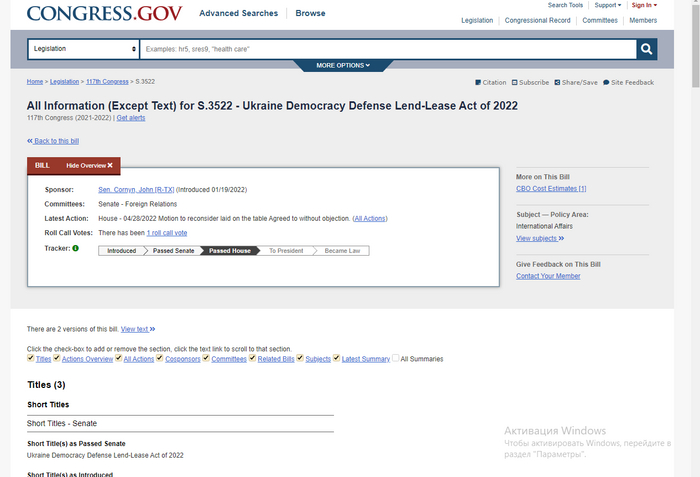The image size is (700, 477).
Task: Expand the MORE OPTIONS panel
Action: pyautogui.click(x=343, y=65)
